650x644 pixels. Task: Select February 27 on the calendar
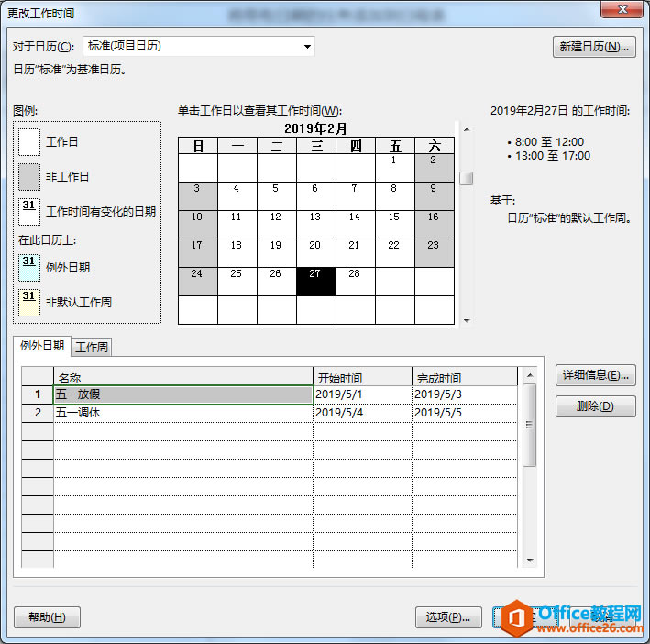click(316, 282)
